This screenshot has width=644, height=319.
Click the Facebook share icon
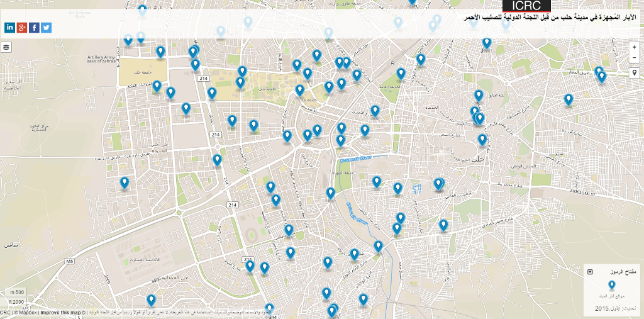click(34, 28)
